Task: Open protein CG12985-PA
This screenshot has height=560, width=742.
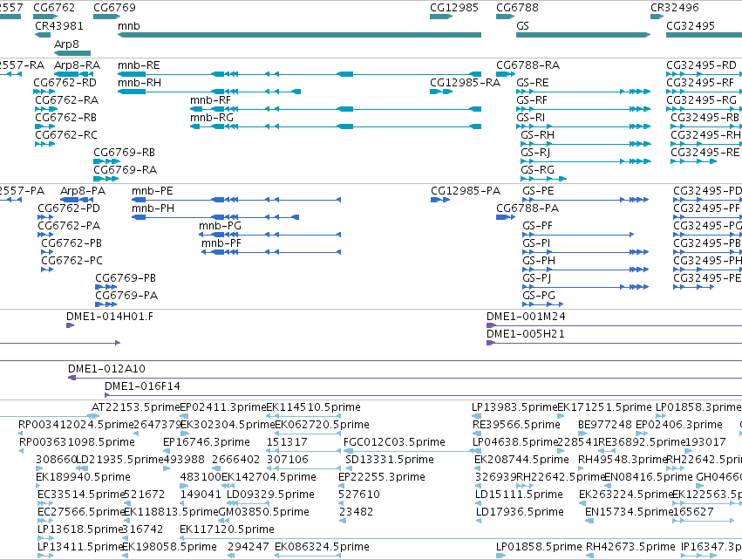Action: (466, 191)
